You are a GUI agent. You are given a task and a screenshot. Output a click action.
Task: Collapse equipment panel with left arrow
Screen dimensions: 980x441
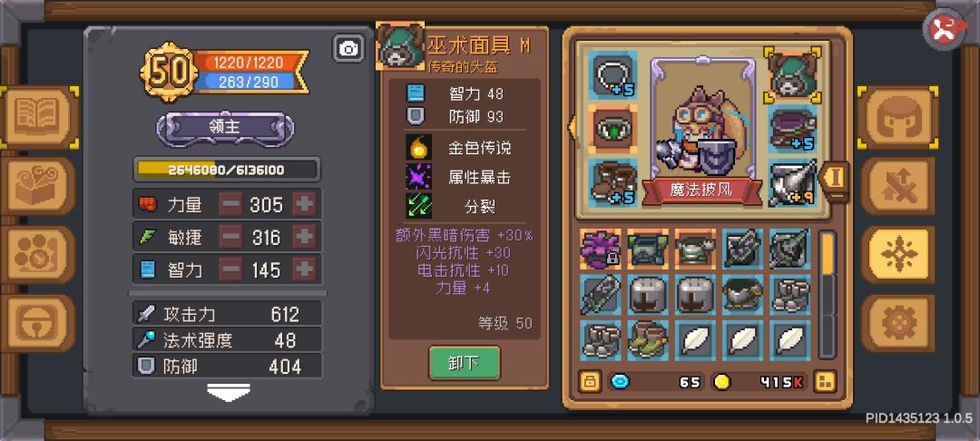click(x=571, y=127)
